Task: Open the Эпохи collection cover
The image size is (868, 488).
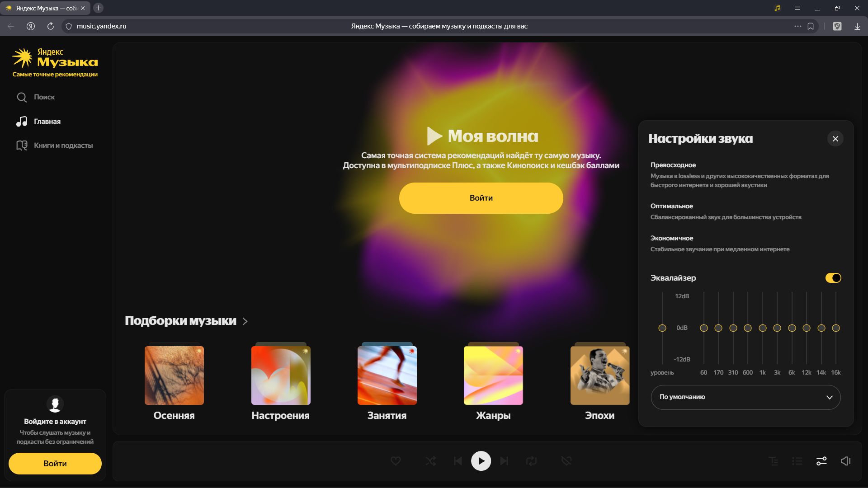Action: tap(600, 375)
